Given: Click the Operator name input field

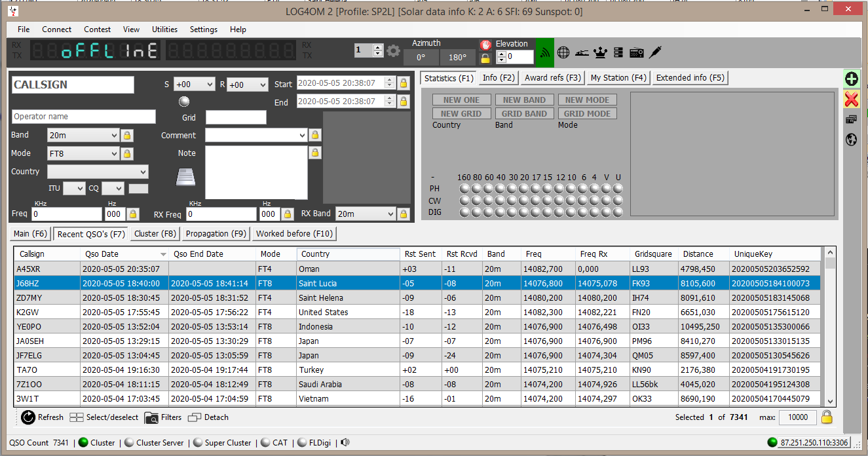Looking at the screenshot, I should pyautogui.click(x=84, y=117).
